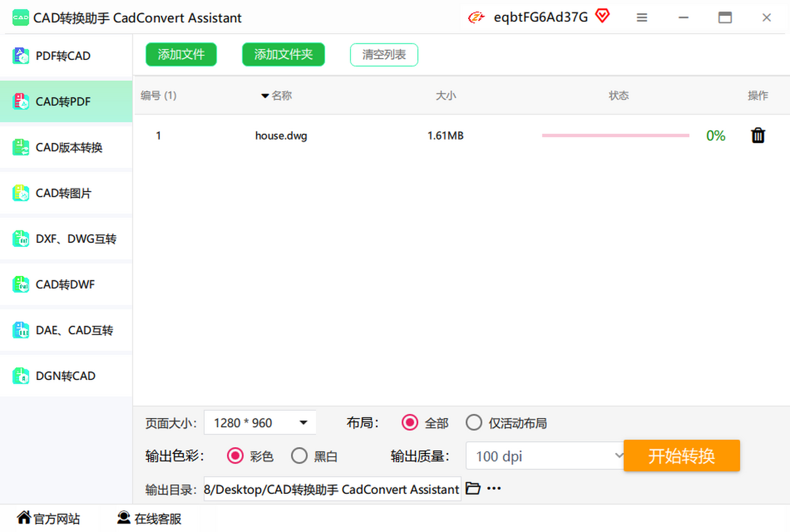Select the 全部 layout radio button
Viewport: 790px width, 532px height.
409,422
